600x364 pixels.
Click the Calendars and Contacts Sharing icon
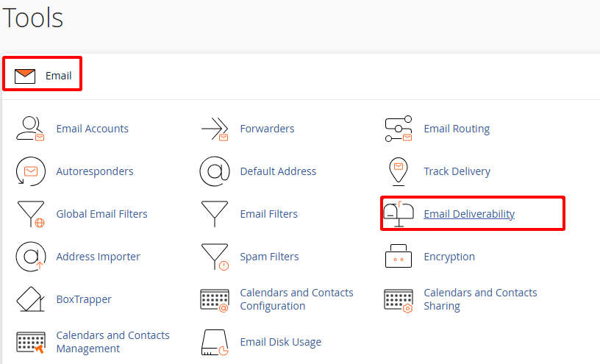[x=399, y=301]
